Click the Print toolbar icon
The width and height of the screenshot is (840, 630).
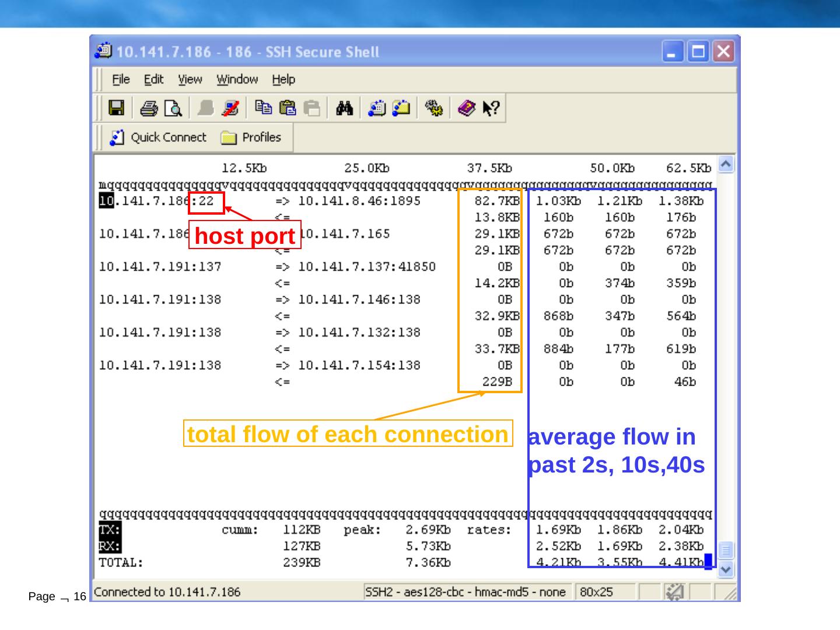click(x=149, y=108)
